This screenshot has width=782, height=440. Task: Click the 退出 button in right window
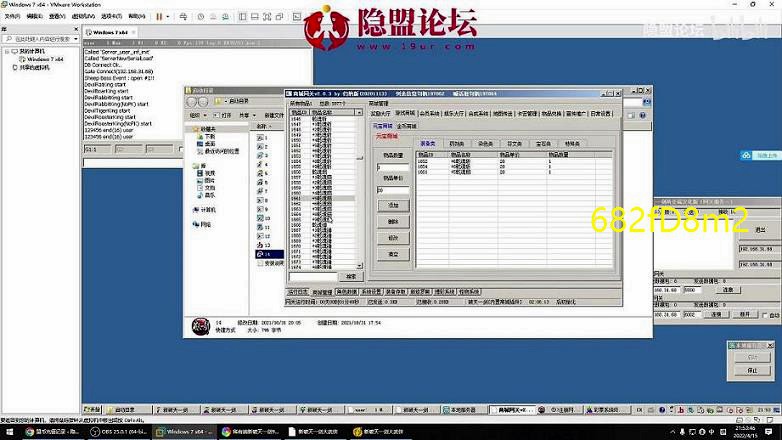[x=761, y=229]
